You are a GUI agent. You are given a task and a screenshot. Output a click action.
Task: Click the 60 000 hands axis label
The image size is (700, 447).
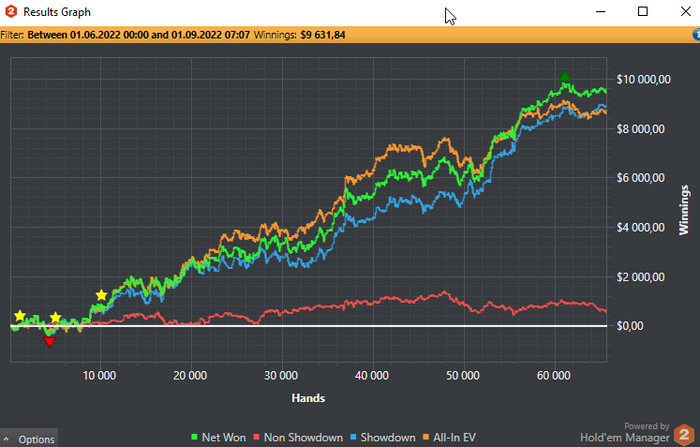(554, 376)
